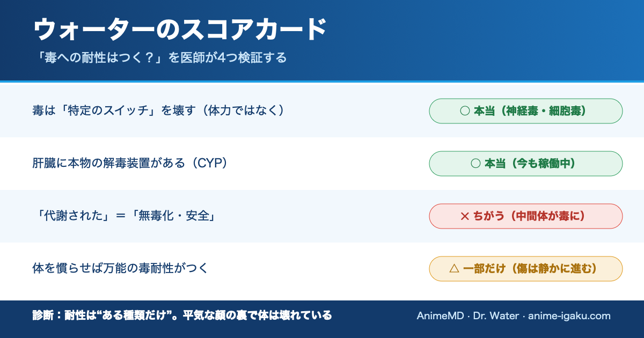The width and height of the screenshot is (644, 338).
Task: Select the row 毒は「特定のスイッチ」を壊す
Action: (x=322, y=111)
